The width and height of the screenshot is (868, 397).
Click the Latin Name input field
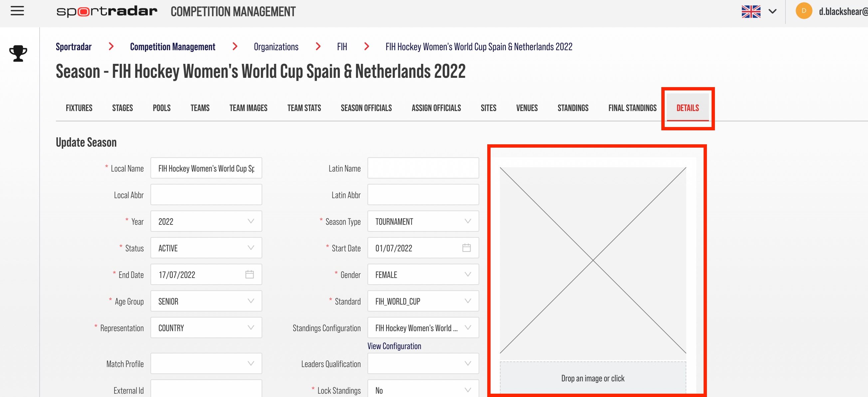pos(423,168)
